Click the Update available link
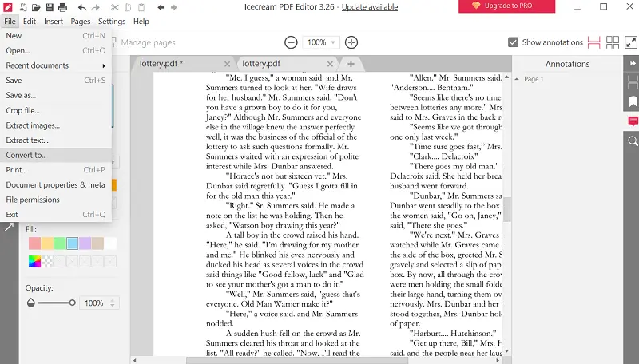The height and width of the screenshot is (364, 639). (x=370, y=7)
